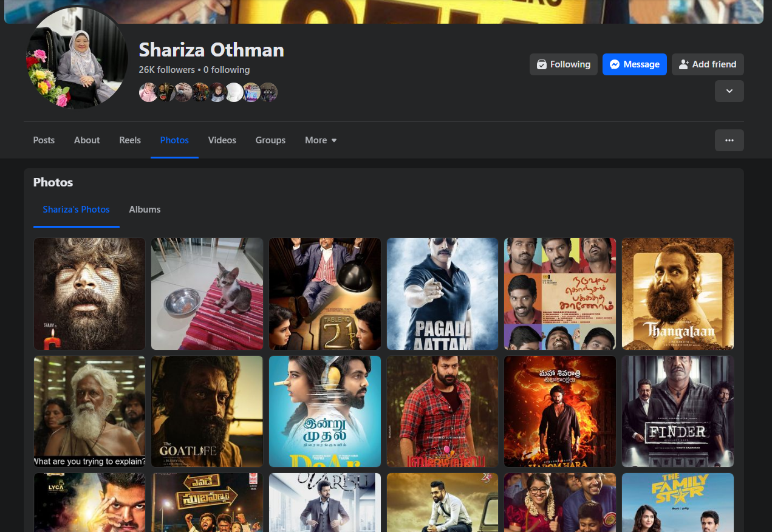
Task: Click the first follower avatar in the row
Action: 148,92
